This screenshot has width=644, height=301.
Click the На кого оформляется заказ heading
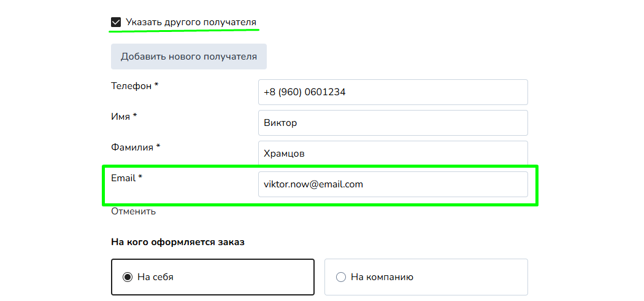point(178,242)
